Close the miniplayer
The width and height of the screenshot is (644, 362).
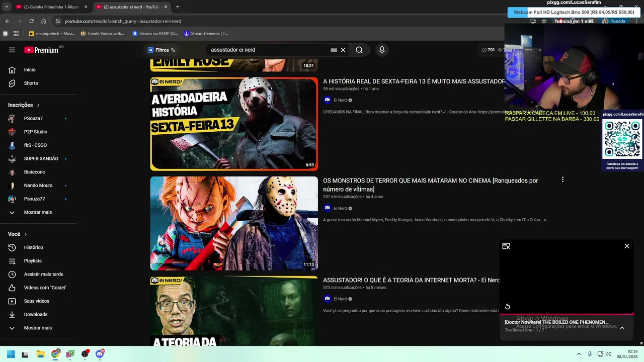[627, 246]
